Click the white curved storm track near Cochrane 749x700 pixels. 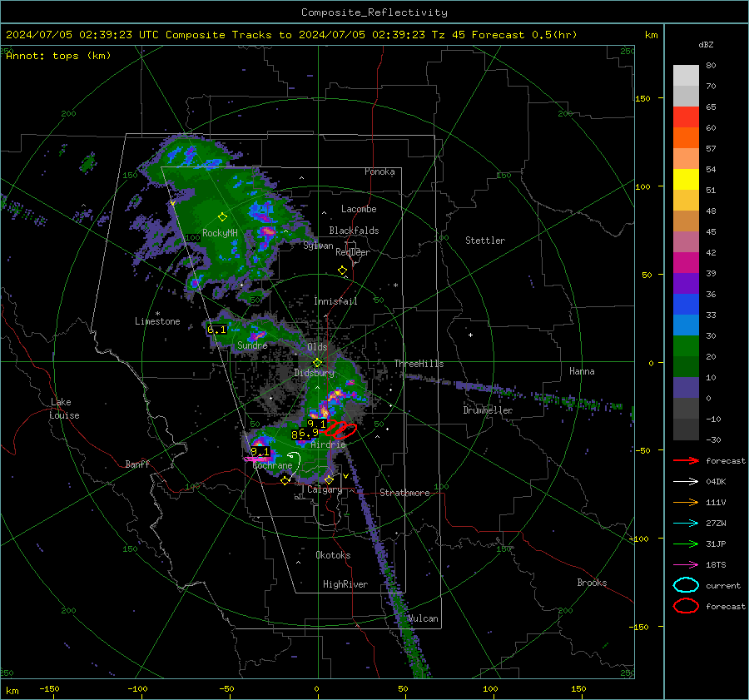295,464
